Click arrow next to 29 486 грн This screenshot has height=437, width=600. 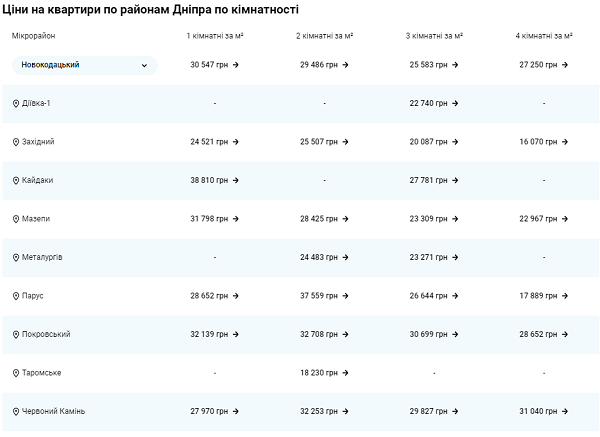click(346, 64)
